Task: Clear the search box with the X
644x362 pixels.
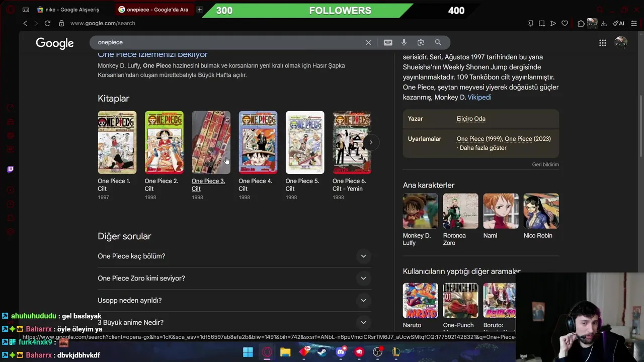Action: [368, 42]
